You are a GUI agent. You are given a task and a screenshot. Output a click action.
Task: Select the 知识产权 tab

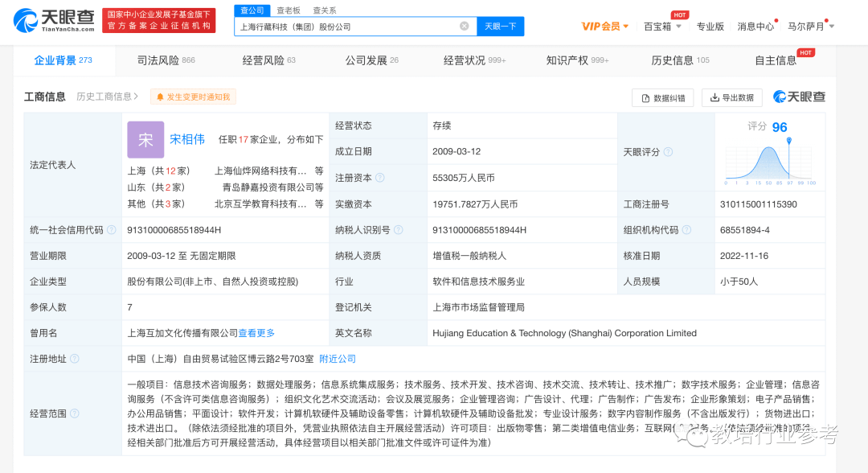(x=577, y=60)
